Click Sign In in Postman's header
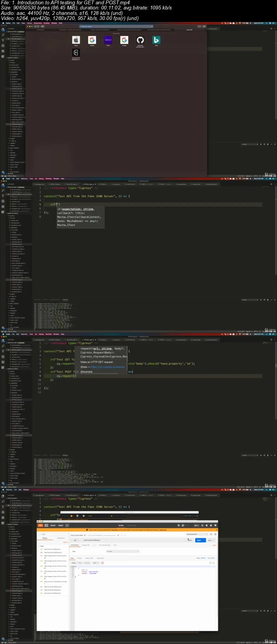This screenshot has width=277, height=644. coord(196,525)
